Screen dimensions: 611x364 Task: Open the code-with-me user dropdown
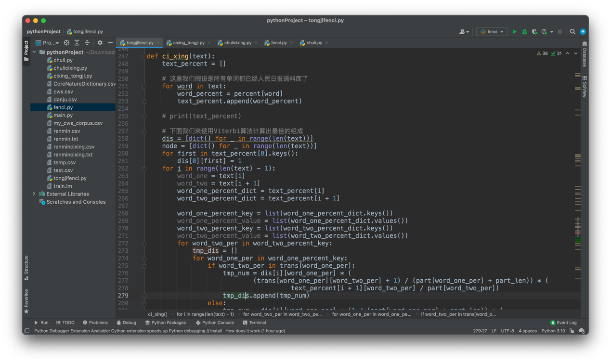(464, 32)
